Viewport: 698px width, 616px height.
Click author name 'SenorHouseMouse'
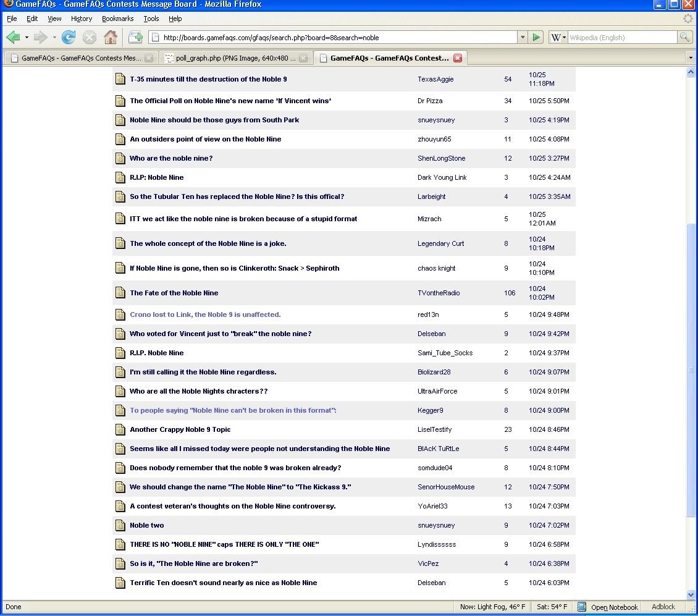[x=446, y=487]
